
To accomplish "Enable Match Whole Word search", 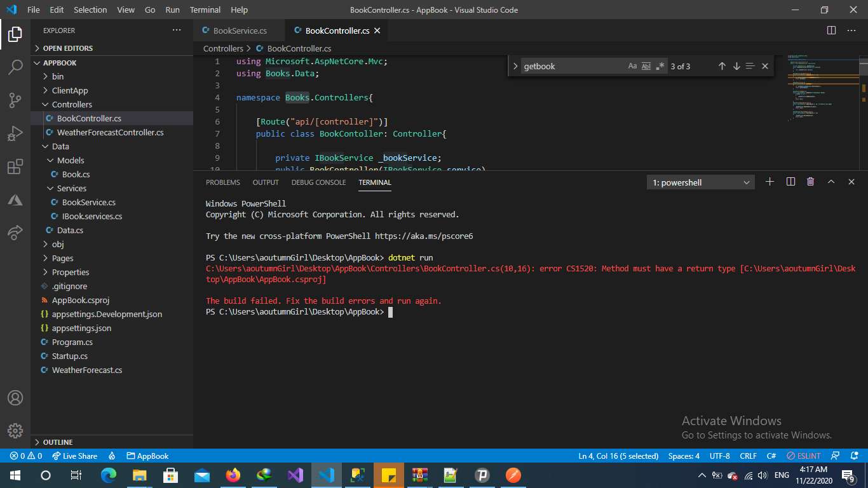I will click(x=646, y=65).
